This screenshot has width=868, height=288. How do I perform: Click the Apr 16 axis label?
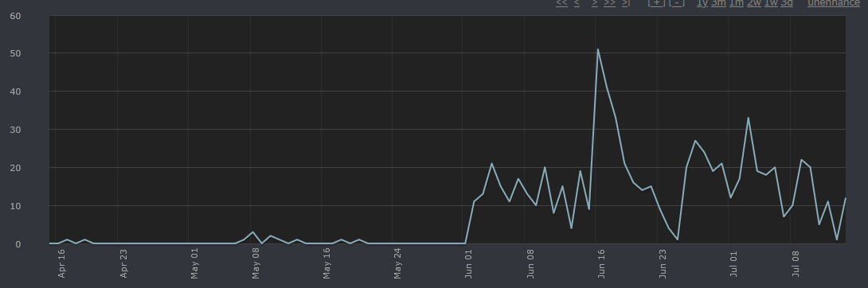pos(61,263)
